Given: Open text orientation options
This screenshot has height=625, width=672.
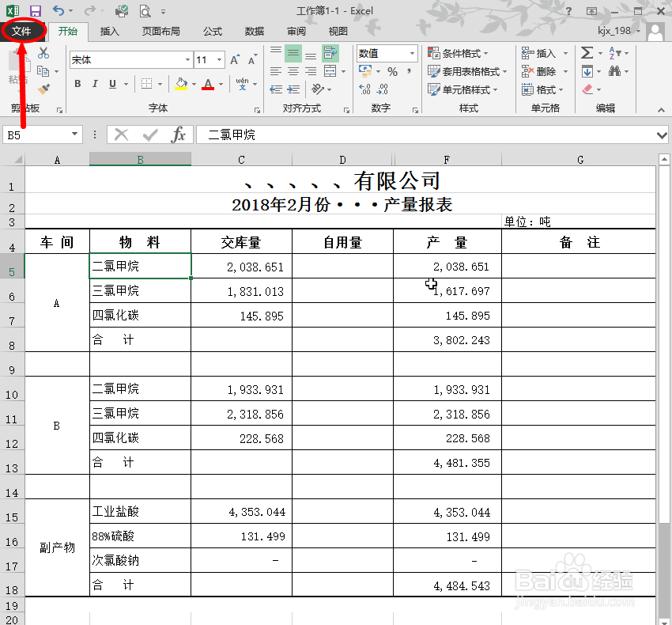Looking at the screenshot, I should (x=318, y=89).
